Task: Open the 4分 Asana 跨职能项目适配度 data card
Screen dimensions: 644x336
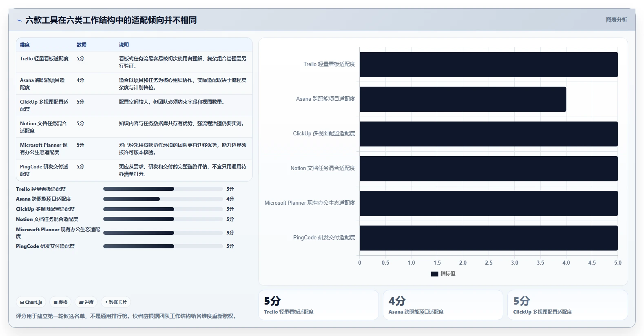Action: point(443,305)
